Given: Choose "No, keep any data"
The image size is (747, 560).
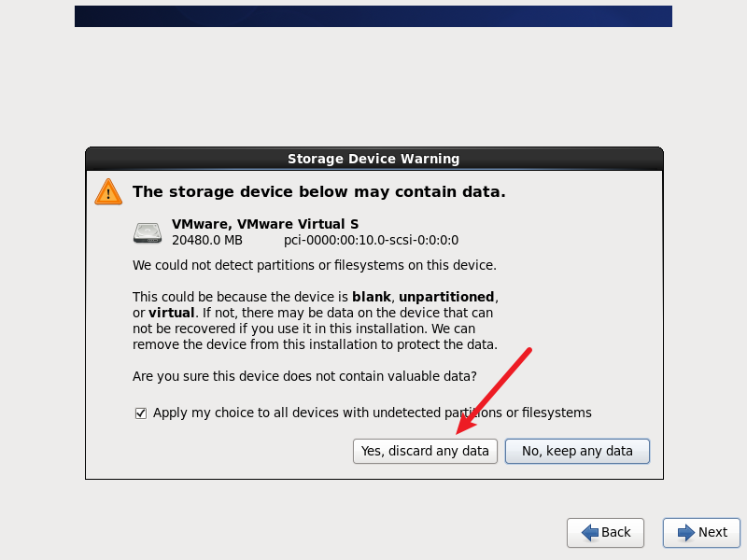Looking at the screenshot, I should click(577, 451).
